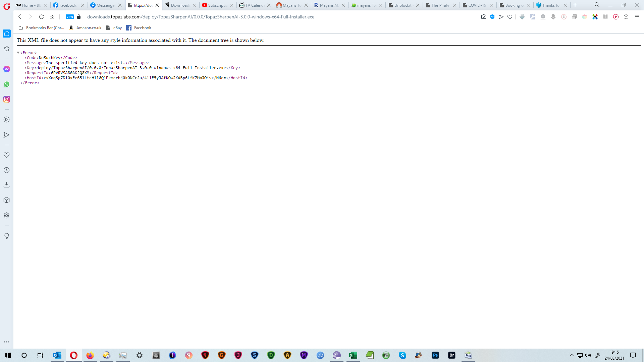
Task: Open sidebar Settings gear icon
Action: click(x=7, y=216)
